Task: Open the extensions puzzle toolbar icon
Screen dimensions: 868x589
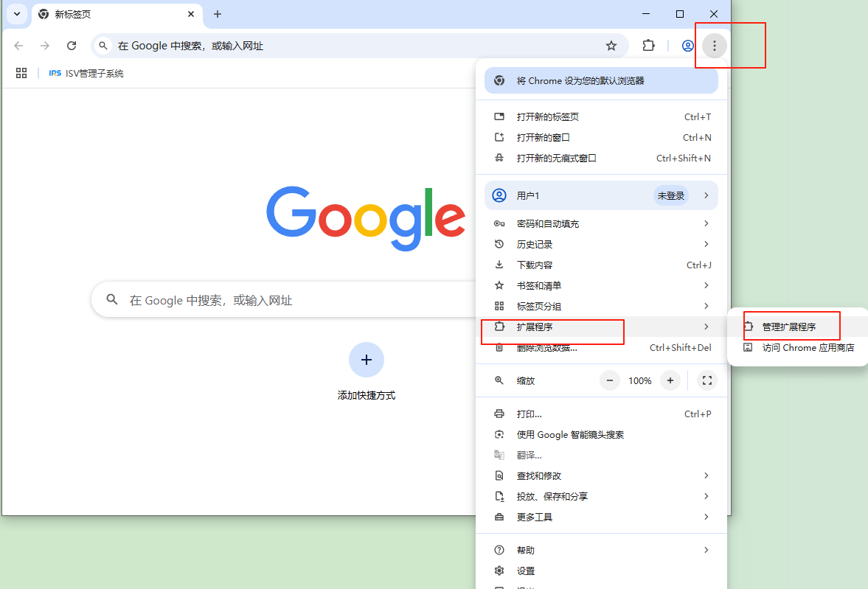Action: [648, 46]
